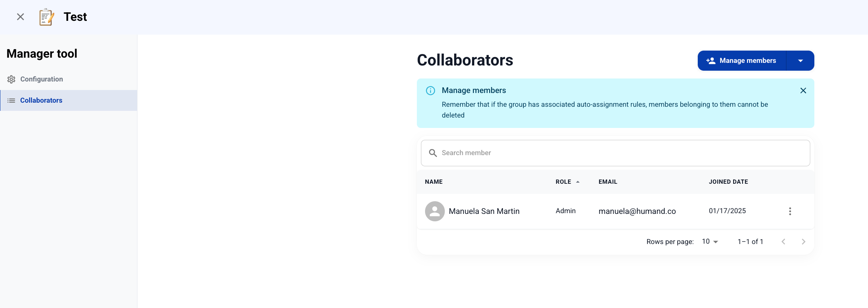This screenshot has width=868, height=308.
Task: Go to the next page of members
Action: 804,242
